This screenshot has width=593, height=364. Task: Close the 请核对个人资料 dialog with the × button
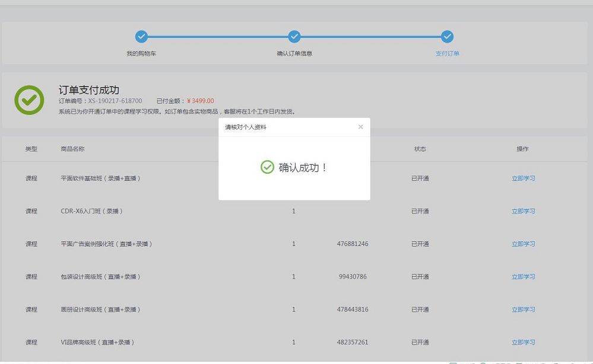360,126
